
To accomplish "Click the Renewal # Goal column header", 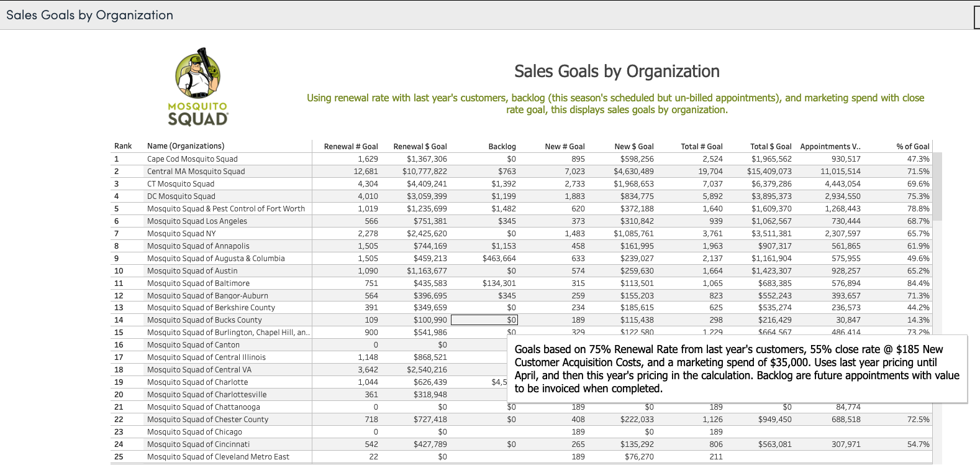I will click(350, 147).
